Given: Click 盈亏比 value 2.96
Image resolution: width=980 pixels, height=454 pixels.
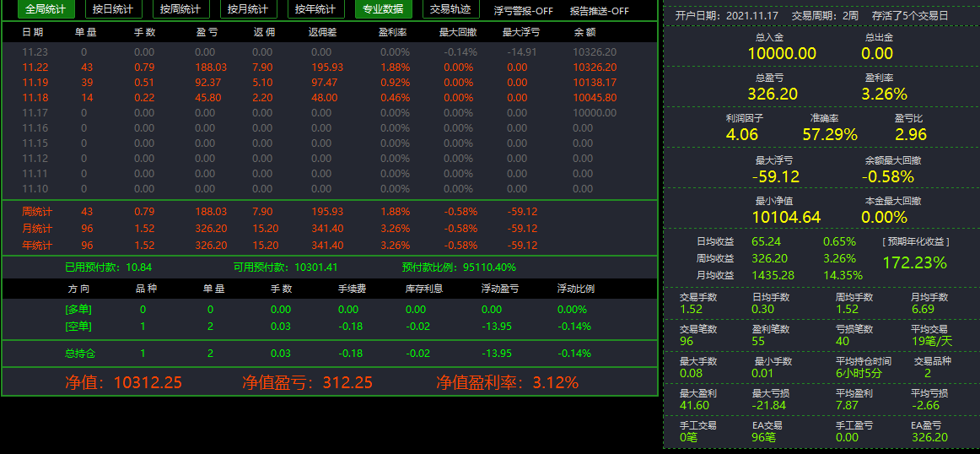Looking at the screenshot, I should tap(911, 134).
